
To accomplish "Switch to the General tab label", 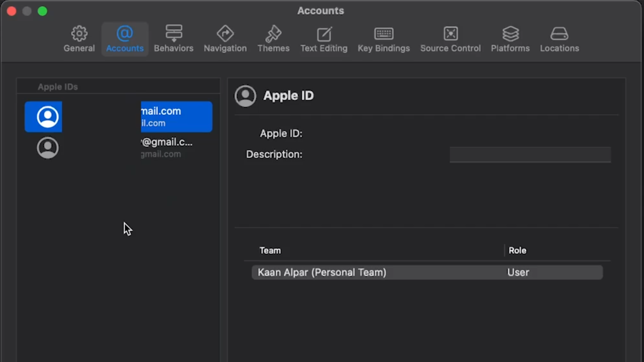I will click(x=79, y=48).
